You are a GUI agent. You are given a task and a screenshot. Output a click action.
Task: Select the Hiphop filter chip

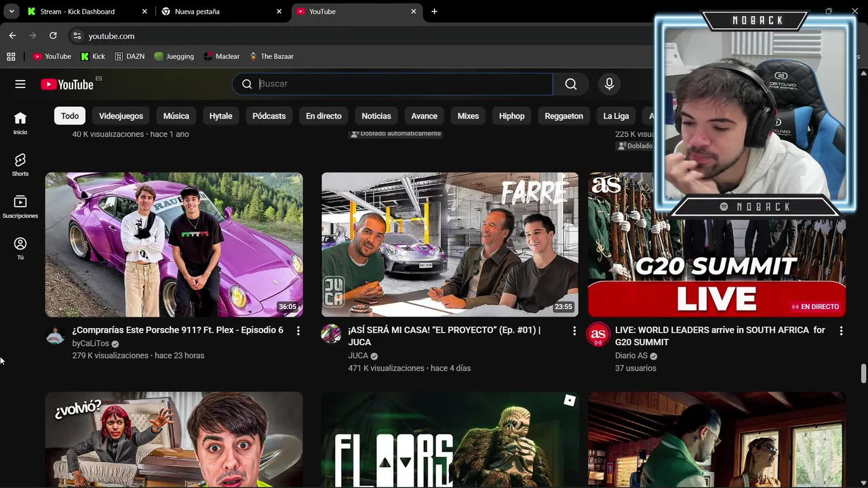tap(512, 116)
